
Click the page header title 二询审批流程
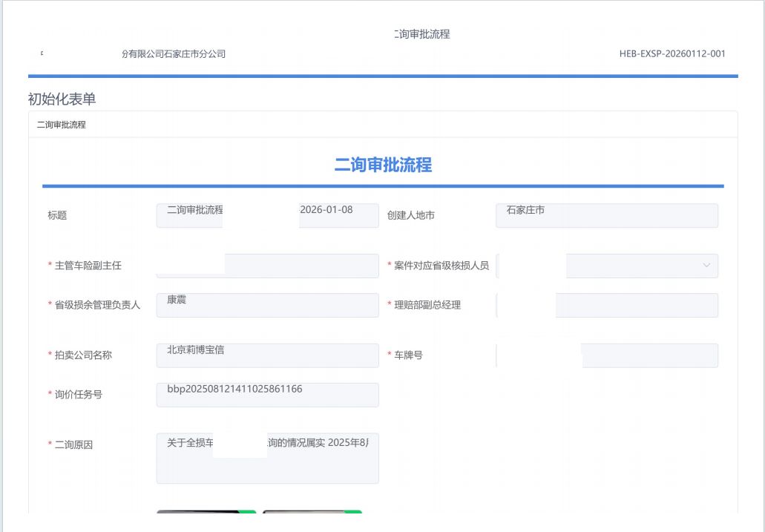421,34
